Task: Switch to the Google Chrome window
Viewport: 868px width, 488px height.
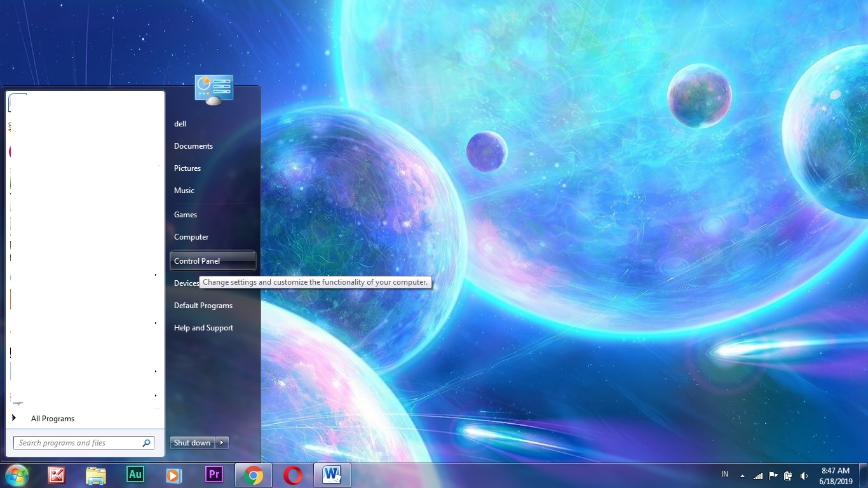Action: pos(254,475)
